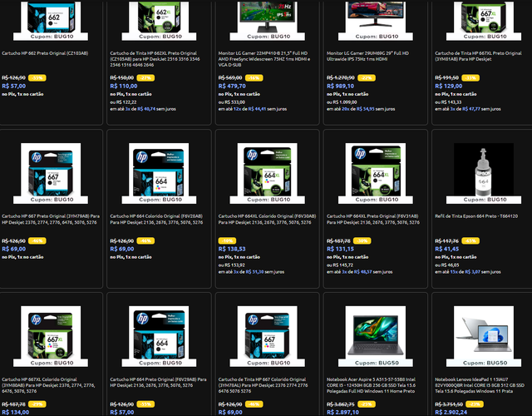Image resolution: width=532 pixels, height=416 pixels.
Task: Open the HP 667XL Preto cartridge image
Action: point(484,20)
